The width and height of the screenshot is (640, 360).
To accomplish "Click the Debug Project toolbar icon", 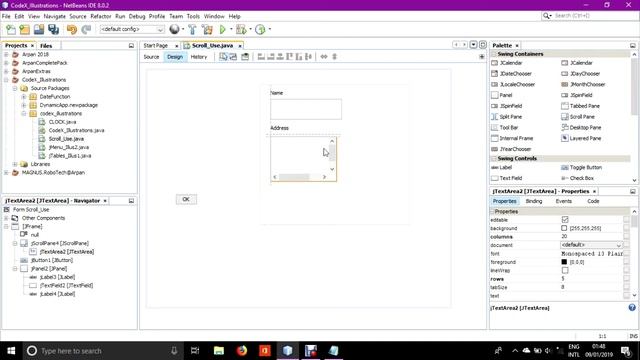I will pos(241,29).
